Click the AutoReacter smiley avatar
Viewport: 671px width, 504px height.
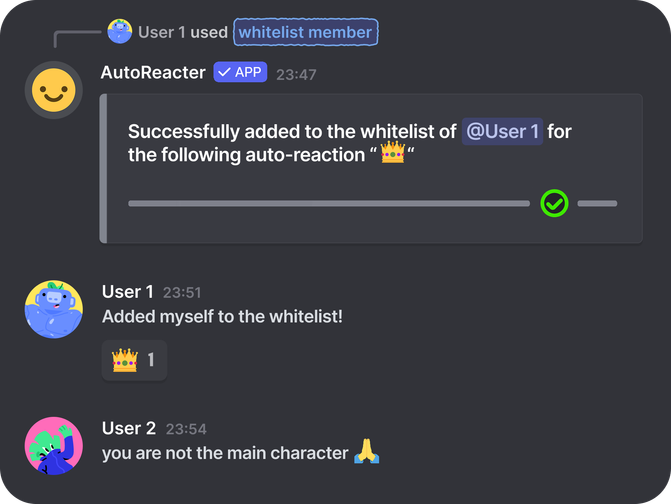click(53, 91)
